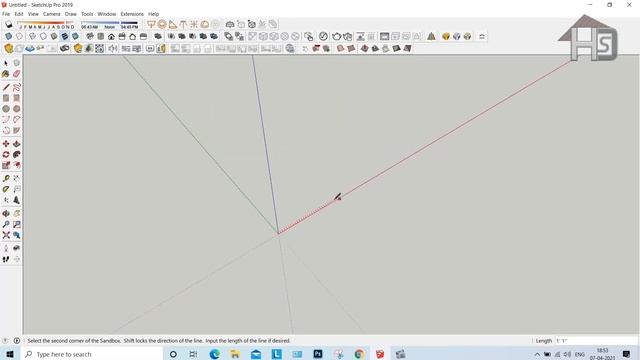Open the Window menu
Image resolution: width=640 pixels, height=360 pixels.
pyautogui.click(x=107, y=14)
